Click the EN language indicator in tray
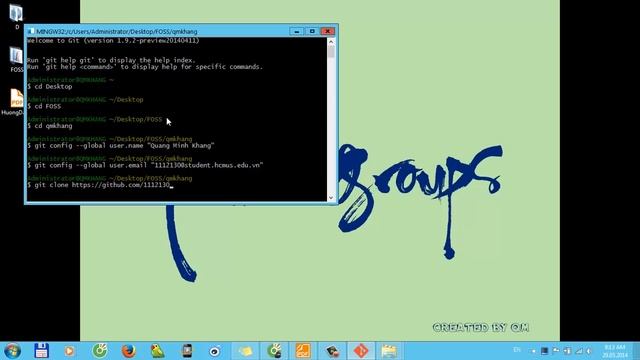The image size is (640, 360). pyautogui.click(x=517, y=350)
